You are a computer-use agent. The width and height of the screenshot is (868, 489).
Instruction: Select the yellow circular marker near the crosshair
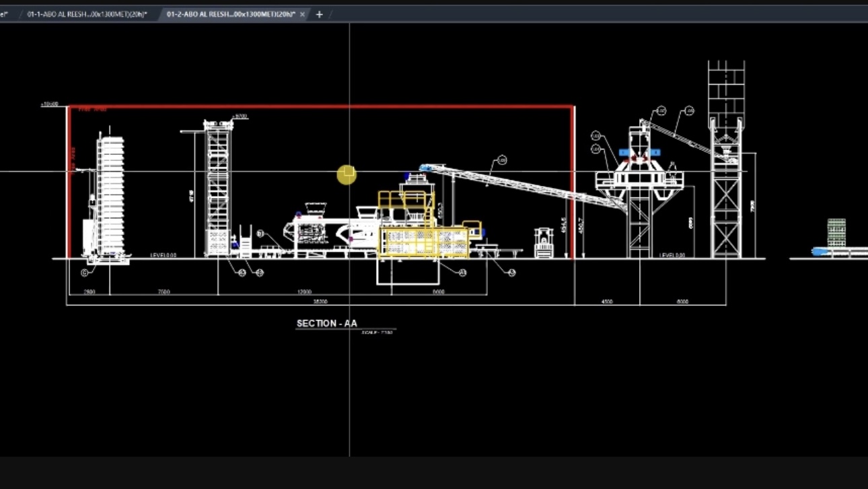coord(347,174)
